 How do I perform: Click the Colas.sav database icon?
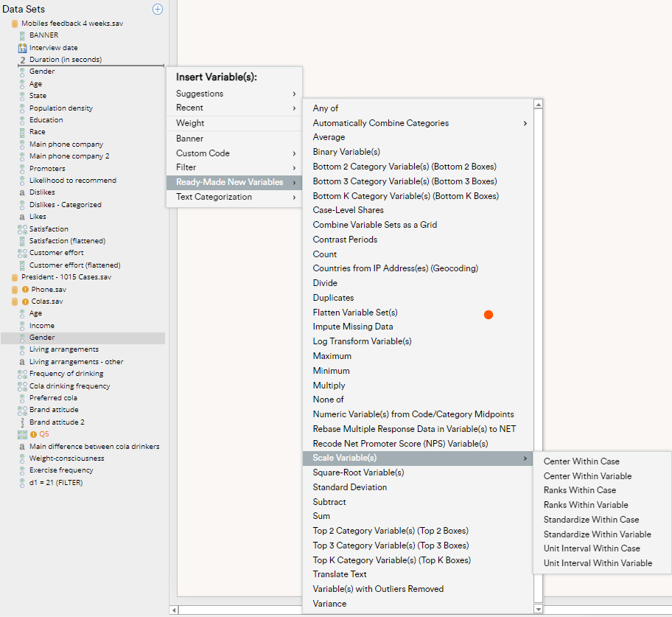15,301
